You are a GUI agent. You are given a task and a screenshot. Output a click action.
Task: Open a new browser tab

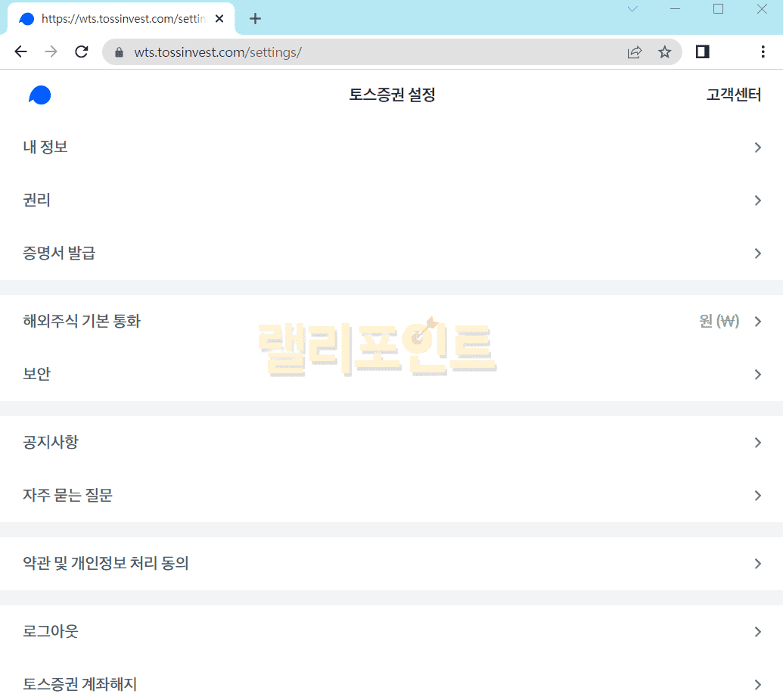click(255, 19)
